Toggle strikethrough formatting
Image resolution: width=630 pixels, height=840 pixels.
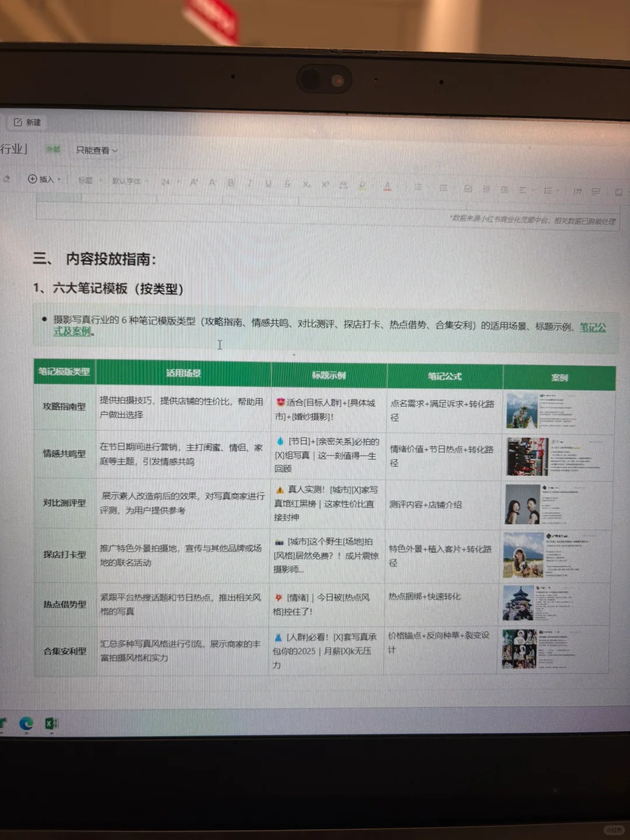point(287,184)
